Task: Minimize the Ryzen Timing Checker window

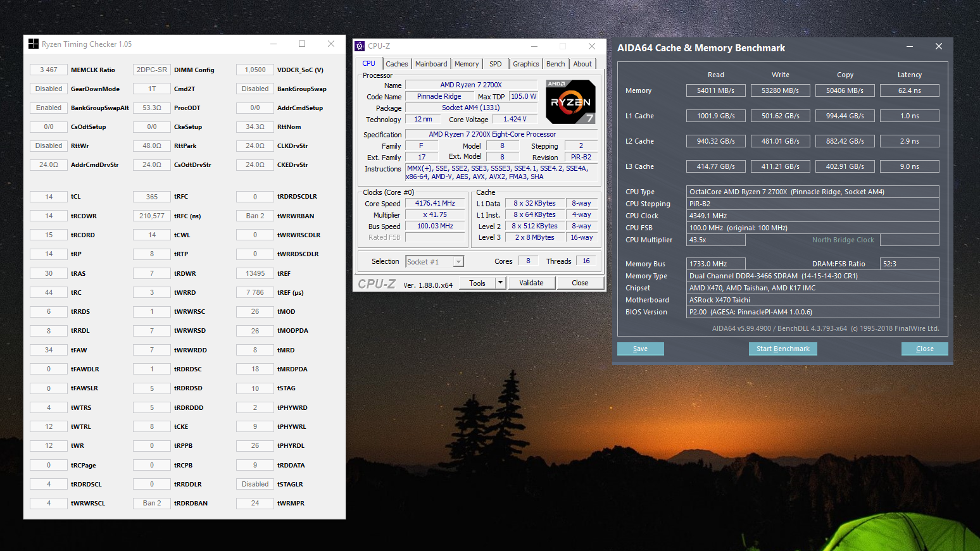Action: point(273,44)
